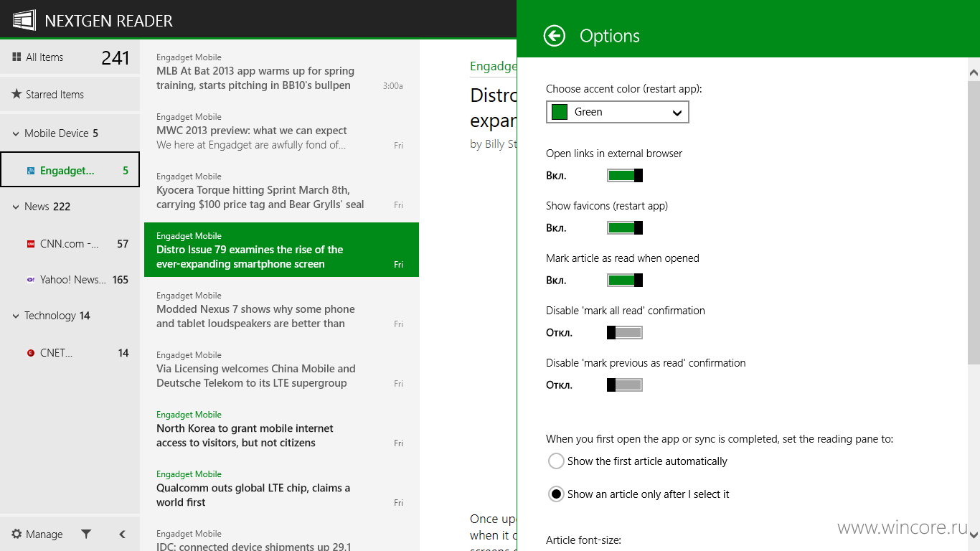Collapse the News folder

[x=17, y=207]
